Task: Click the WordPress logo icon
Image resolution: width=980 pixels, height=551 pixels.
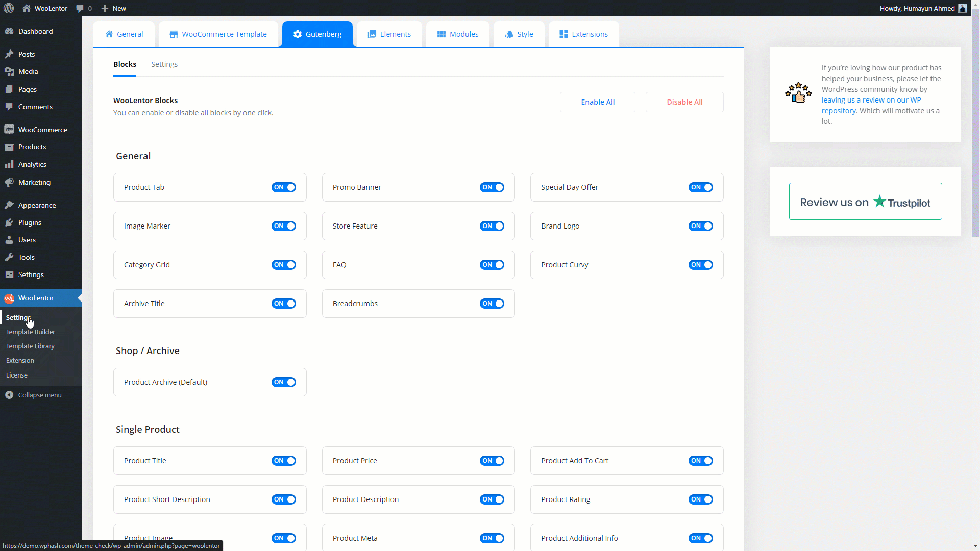Action: click(9, 8)
